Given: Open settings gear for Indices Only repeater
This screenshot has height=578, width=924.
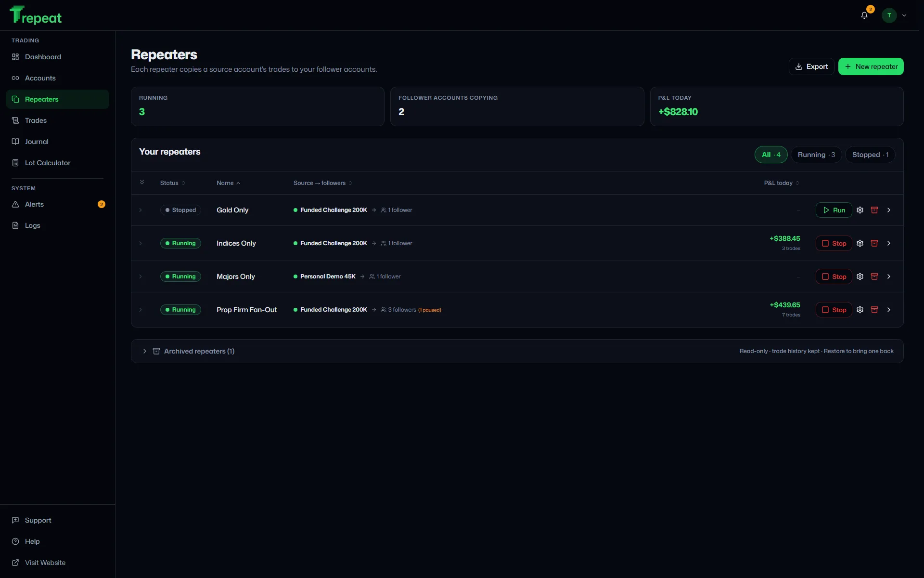Looking at the screenshot, I should pyautogui.click(x=860, y=243).
